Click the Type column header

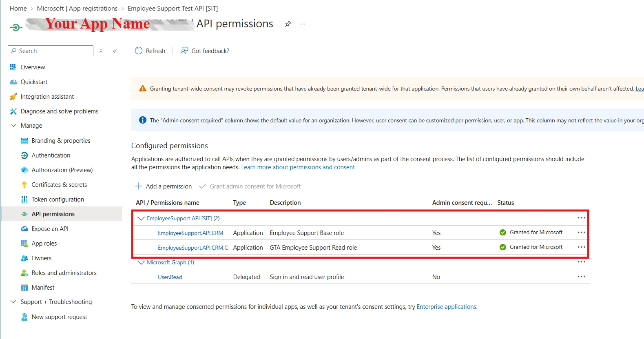(239, 203)
